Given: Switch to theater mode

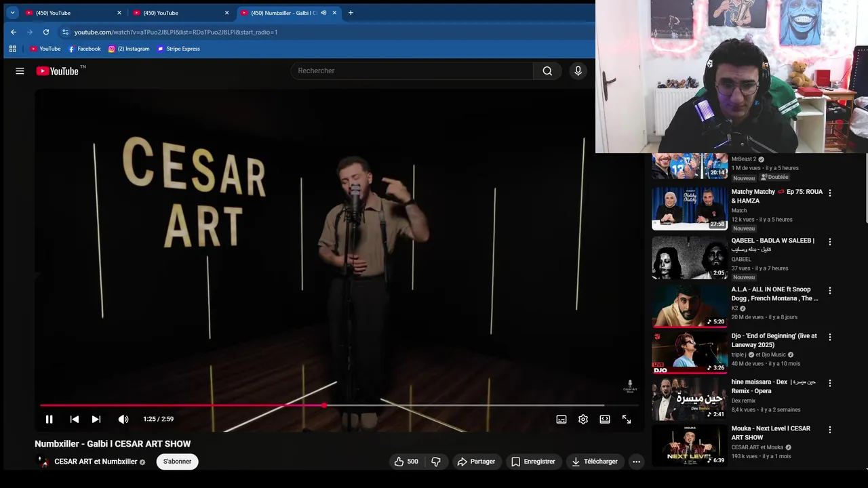Looking at the screenshot, I should coord(605,420).
